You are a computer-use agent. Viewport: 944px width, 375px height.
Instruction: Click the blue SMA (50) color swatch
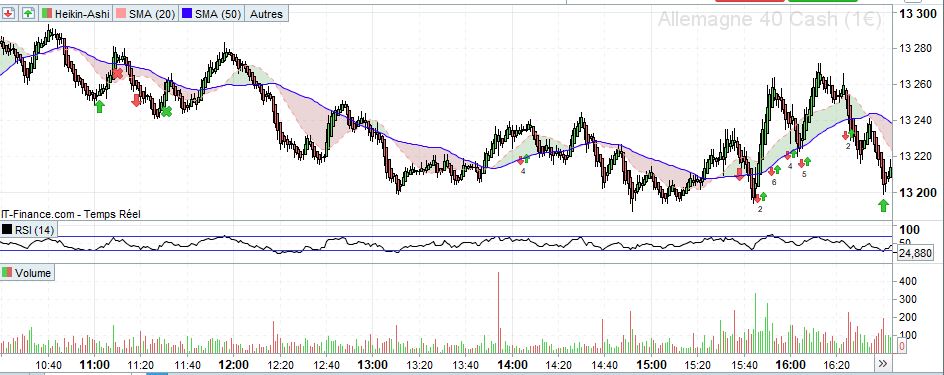187,13
